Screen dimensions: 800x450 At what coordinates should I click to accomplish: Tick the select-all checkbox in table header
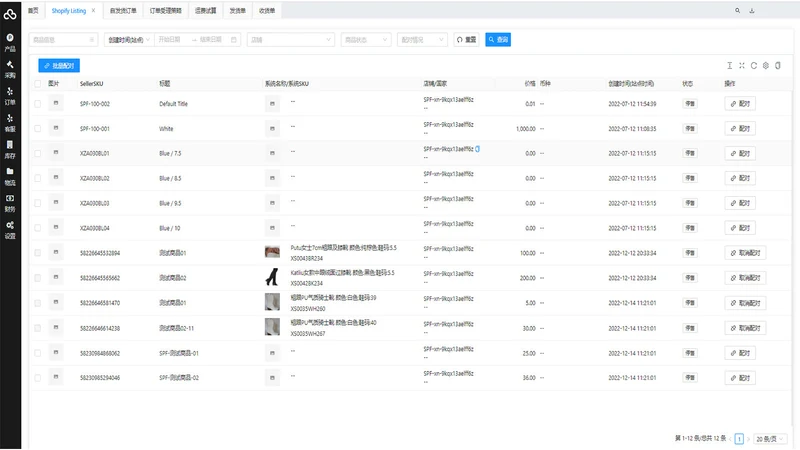pos(38,84)
